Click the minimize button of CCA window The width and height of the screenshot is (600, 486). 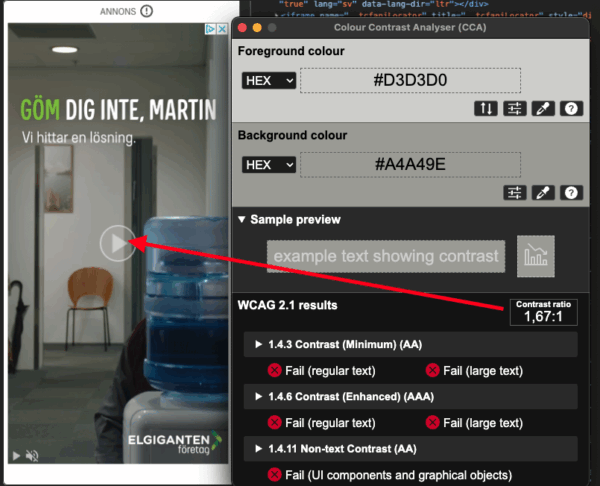(257, 28)
